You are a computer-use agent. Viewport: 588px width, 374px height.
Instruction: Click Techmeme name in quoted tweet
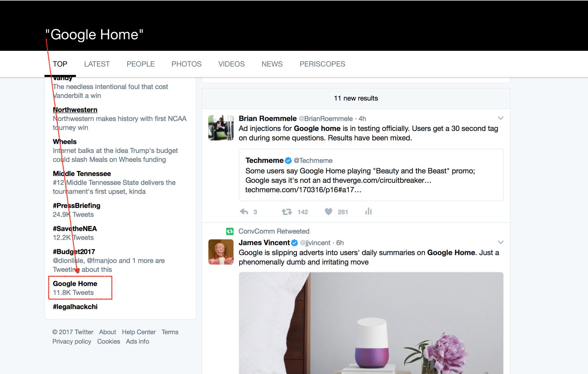264,160
